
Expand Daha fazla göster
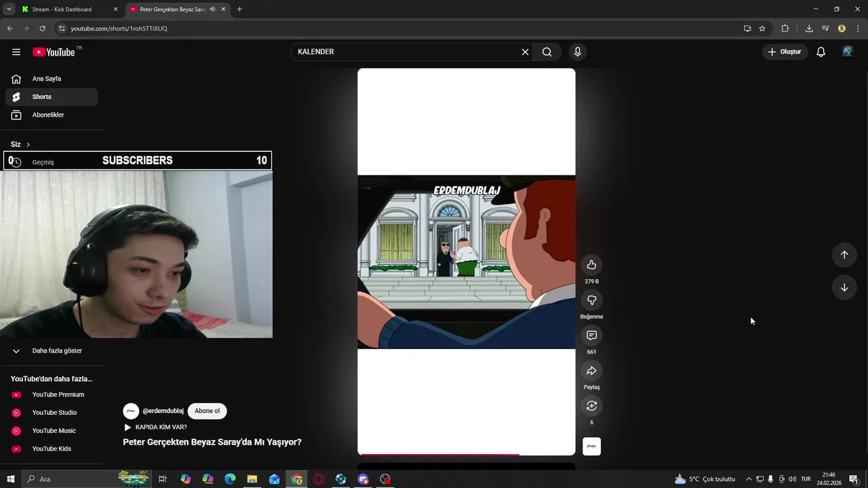click(x=52, y=351)
